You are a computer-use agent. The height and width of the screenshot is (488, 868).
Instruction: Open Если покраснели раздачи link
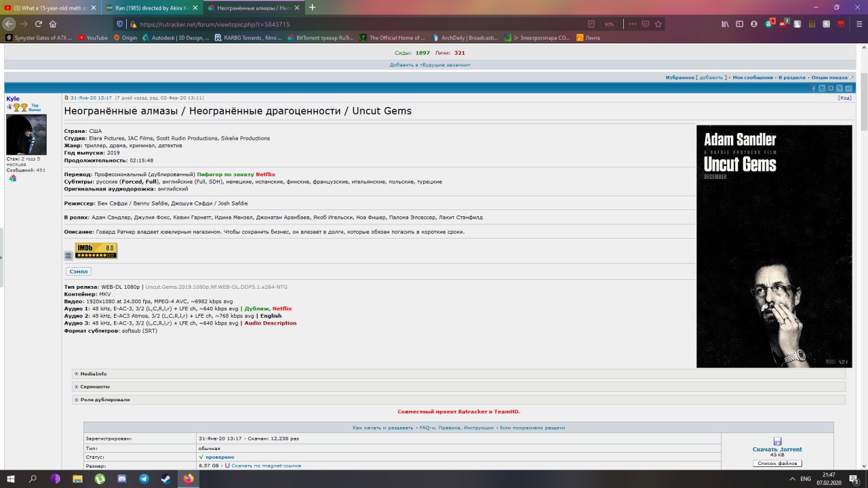[x=532, y=428]
